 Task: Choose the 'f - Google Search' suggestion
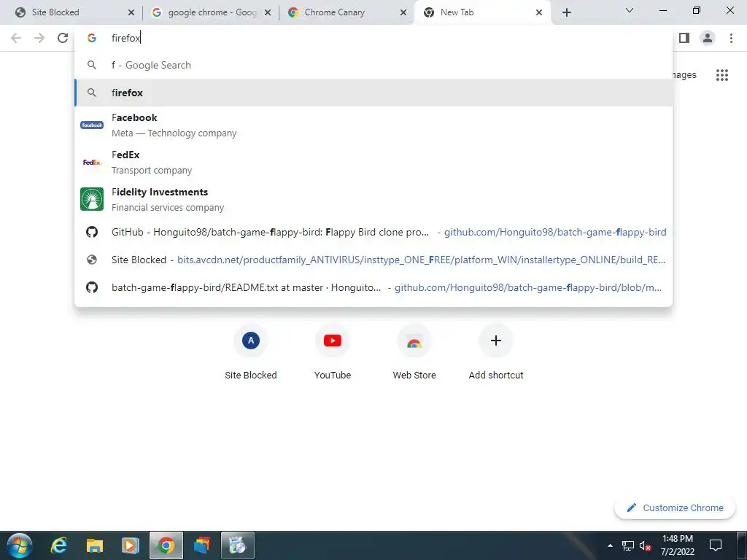(x=373, y=65)
